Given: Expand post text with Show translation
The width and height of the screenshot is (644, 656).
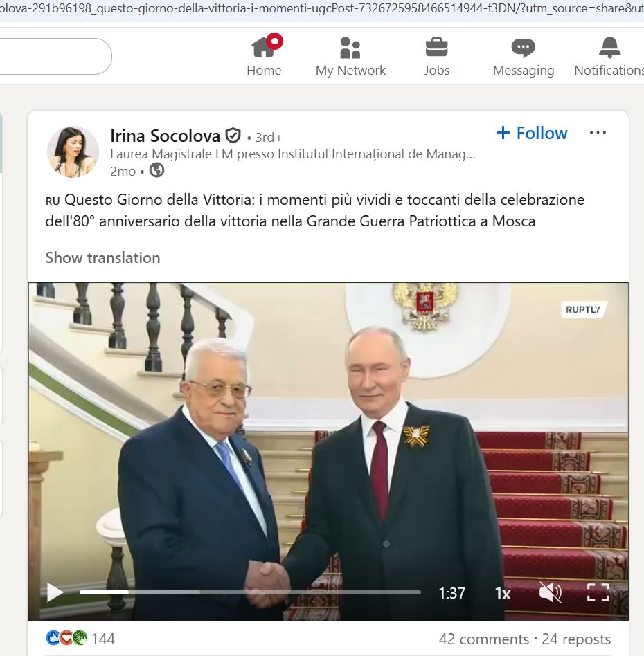Looking at the screenshot, I should click(102, 257).
